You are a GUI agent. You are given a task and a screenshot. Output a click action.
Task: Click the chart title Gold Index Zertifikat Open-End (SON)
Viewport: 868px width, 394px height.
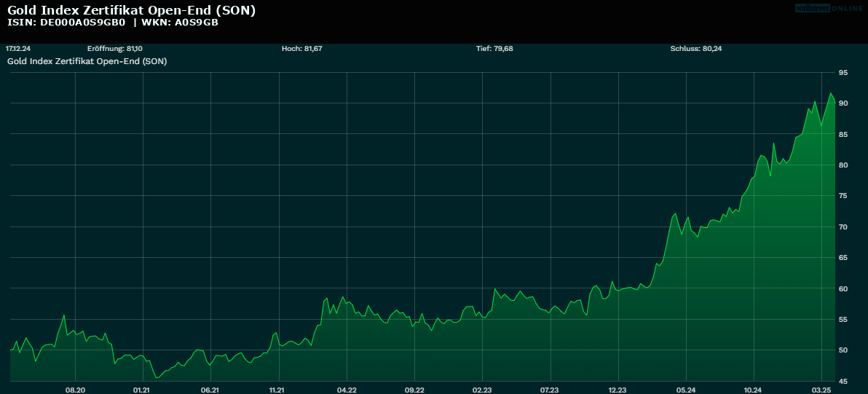(131, 10)
